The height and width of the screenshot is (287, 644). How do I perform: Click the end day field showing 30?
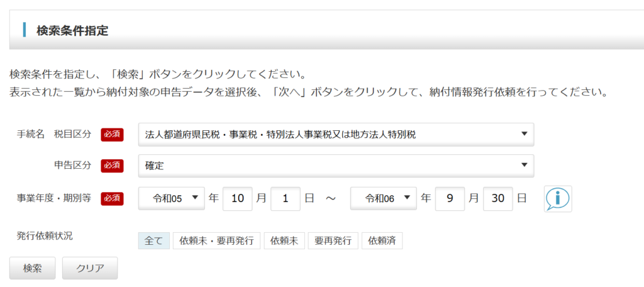(x=498, y=198)
